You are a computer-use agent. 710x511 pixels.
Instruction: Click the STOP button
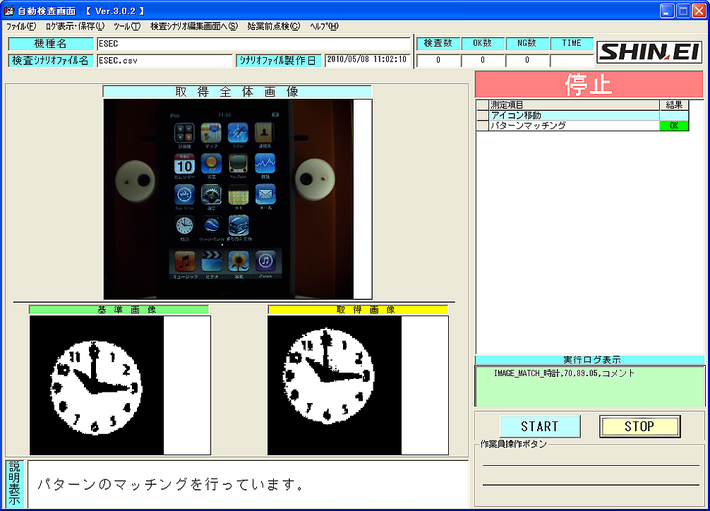click(x=639, y=426)
